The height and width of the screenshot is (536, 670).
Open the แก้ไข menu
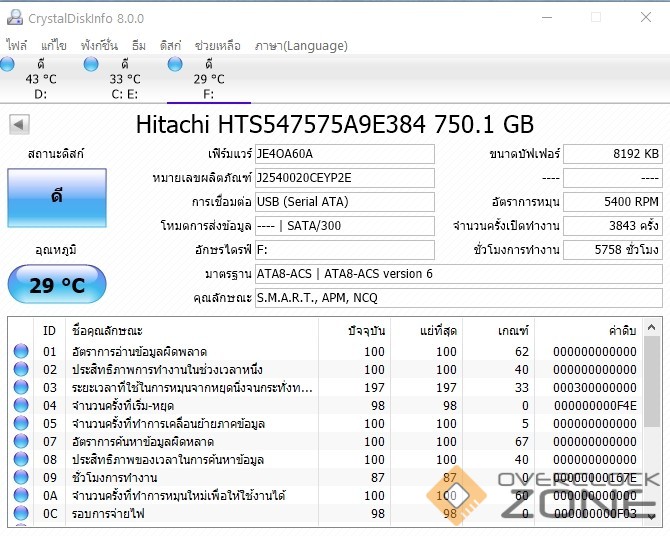53,45
